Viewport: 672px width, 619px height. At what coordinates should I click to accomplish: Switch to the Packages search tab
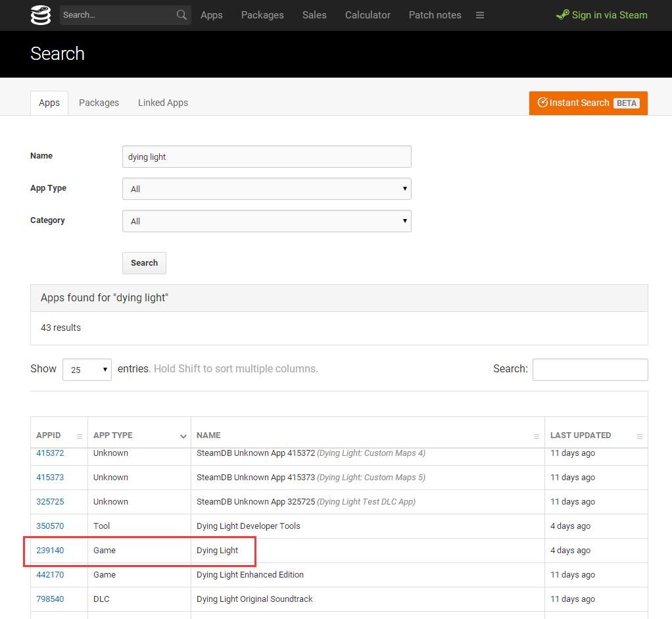coord(99,103)
